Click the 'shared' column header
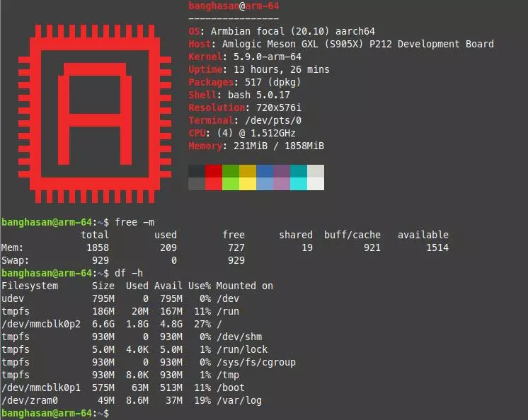 [296, 235]
